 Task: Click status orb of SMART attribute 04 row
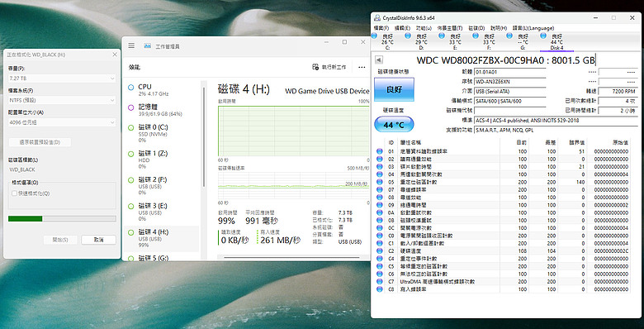point(380,174)
